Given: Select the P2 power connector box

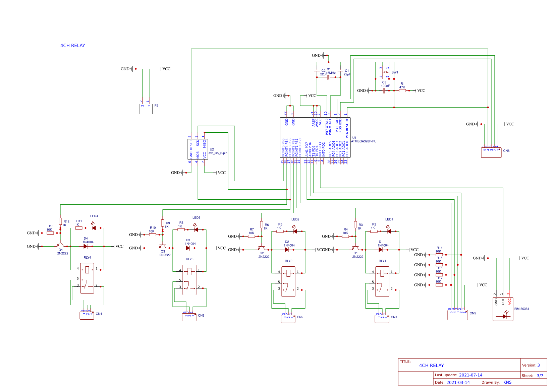Looking at the screenshot, I should pos(146,109).
